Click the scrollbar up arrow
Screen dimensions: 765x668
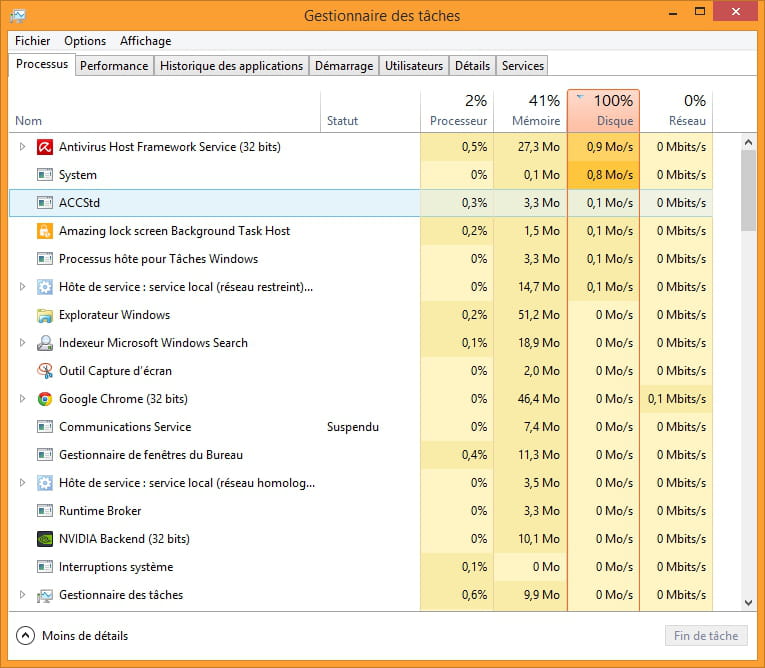pyautogui.click(x=748, y=142)
